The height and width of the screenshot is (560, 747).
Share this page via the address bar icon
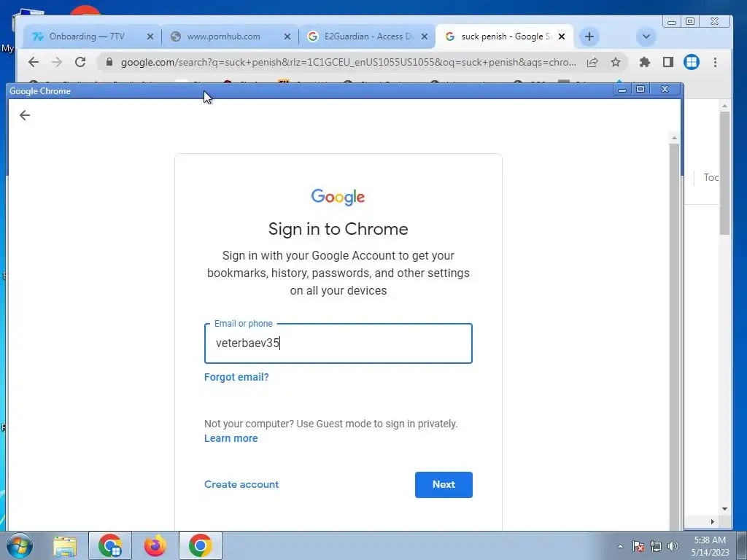point(592,63)
